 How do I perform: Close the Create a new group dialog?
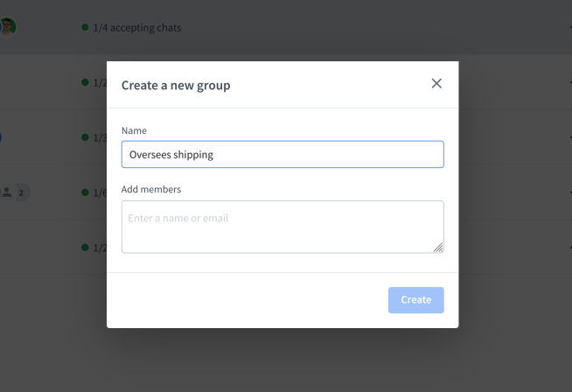click(x=436, y=84)
